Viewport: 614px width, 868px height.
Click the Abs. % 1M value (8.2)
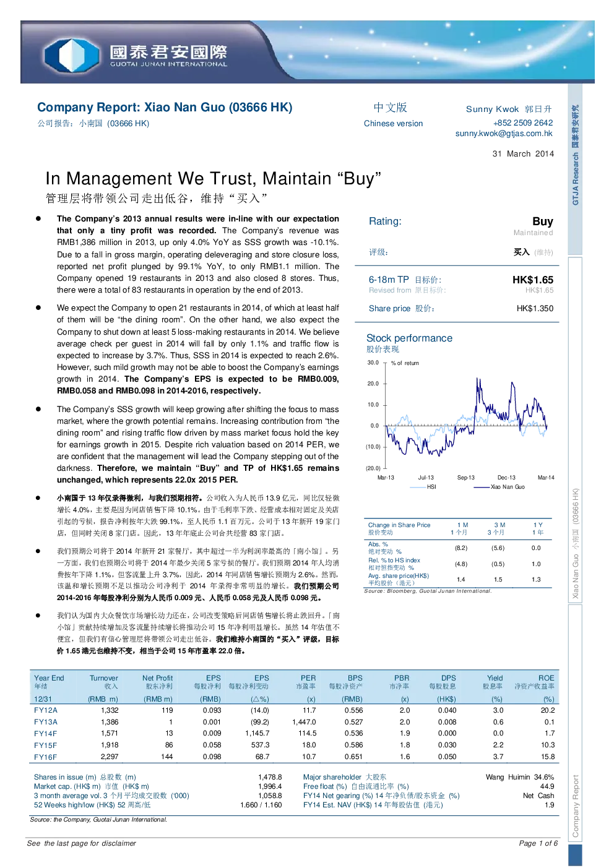pyautogui.click(x=461, y=548)
